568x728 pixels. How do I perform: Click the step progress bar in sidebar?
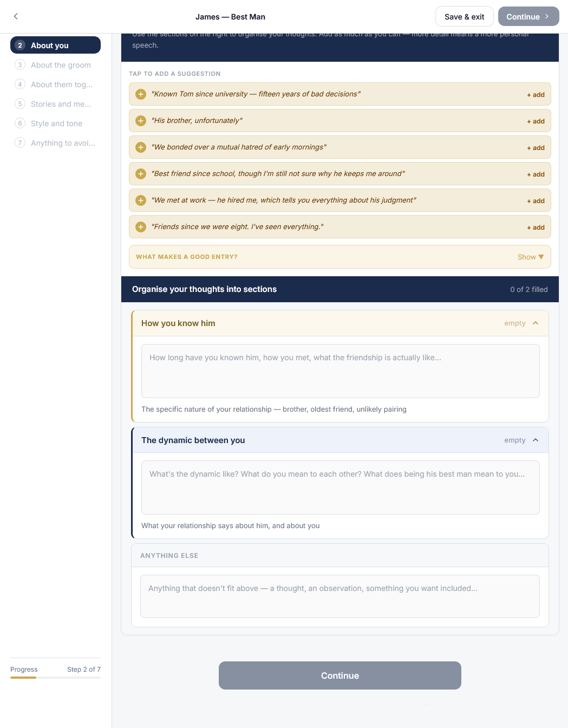55,678
